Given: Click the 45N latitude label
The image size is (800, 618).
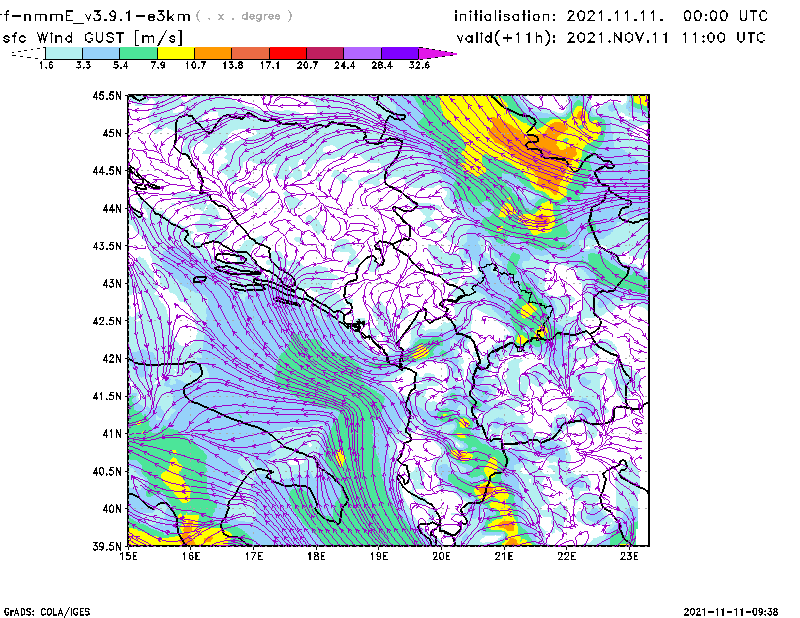Looking at the screenshot, I should pyautogui.click(x=112, y=133).
